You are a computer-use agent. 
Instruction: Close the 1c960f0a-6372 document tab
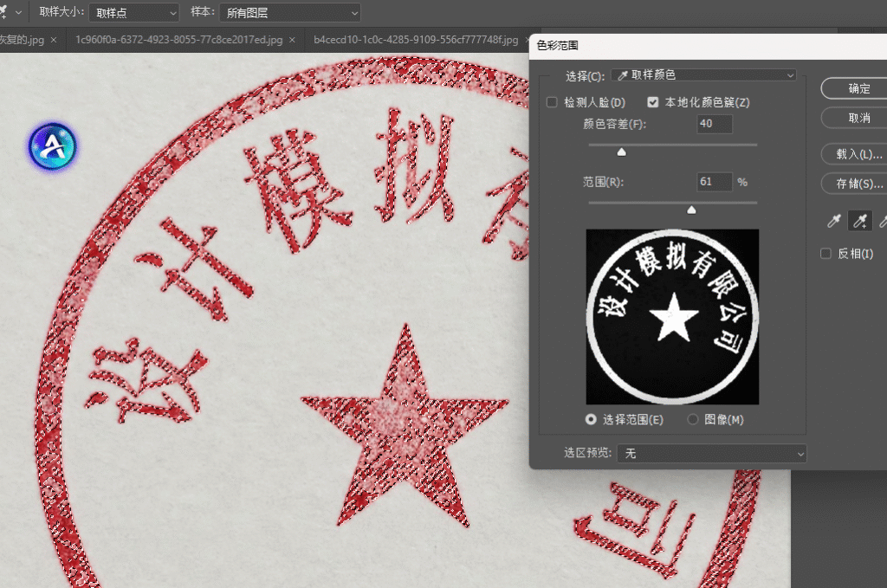point(292,40)
